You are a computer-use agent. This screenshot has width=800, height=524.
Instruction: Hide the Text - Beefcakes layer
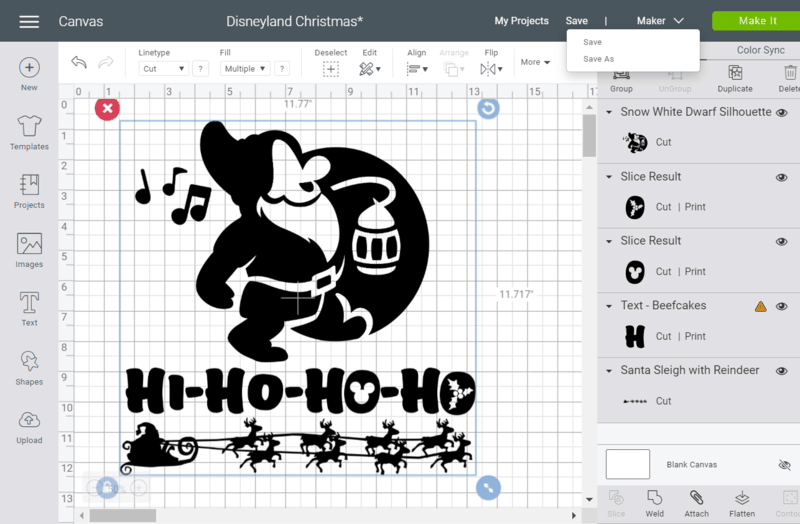782,307
